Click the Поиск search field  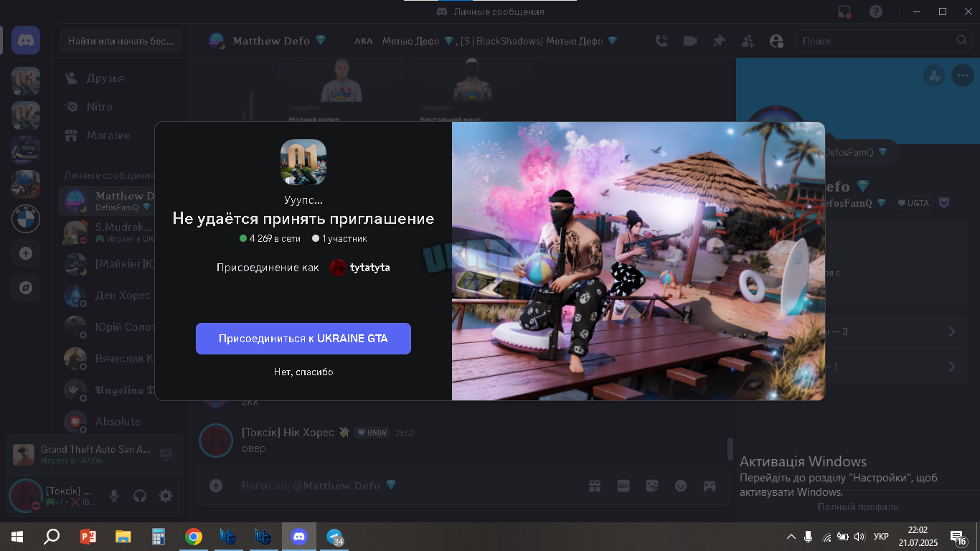(x=884, y=41)
